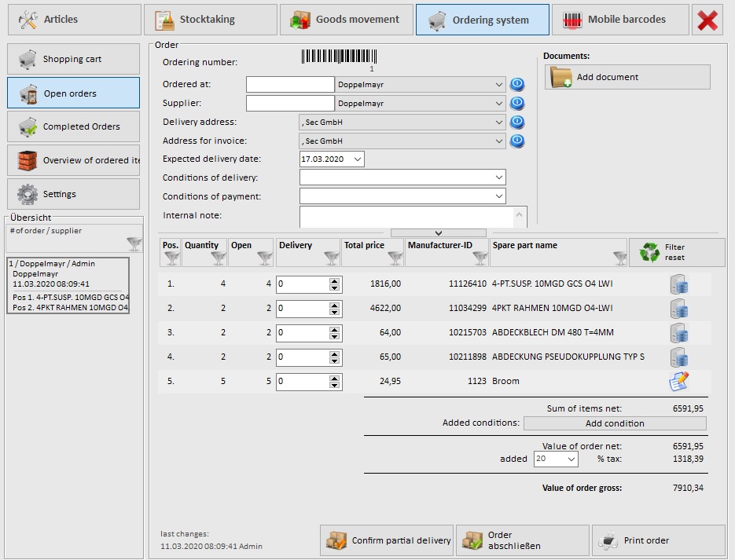Click filter funnel in the Übersicht panel
Viewport: 735px width, 560px height.
pyautogui.click(x=134, y=243)
